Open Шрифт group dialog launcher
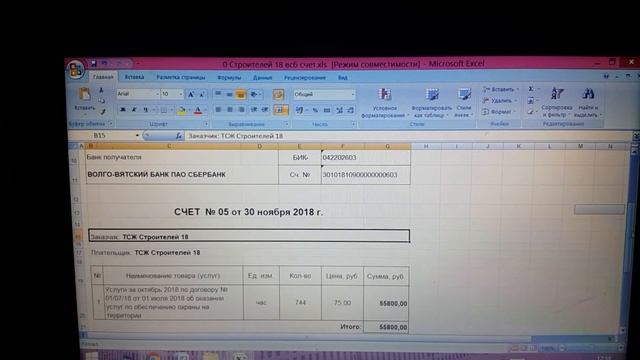The width and height of the screenshot is (640, 360). point(206,124)
